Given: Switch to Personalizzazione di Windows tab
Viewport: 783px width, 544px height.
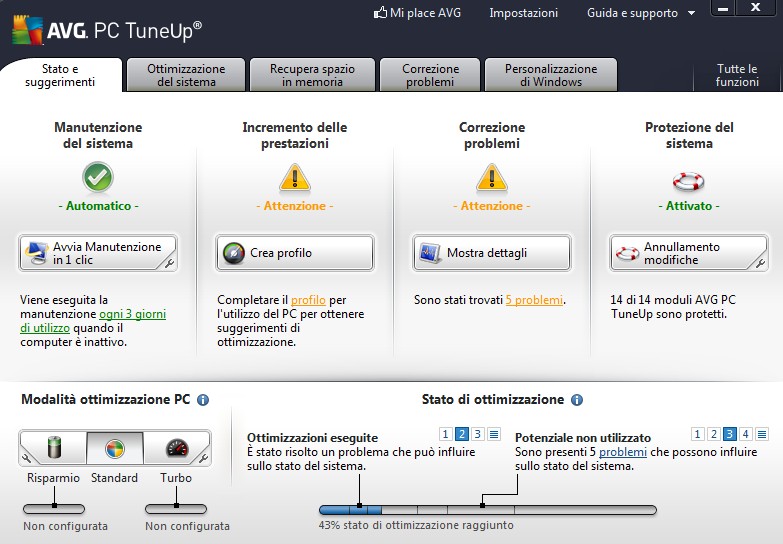Looking at the screenshot, I should [x=551, y=75].
